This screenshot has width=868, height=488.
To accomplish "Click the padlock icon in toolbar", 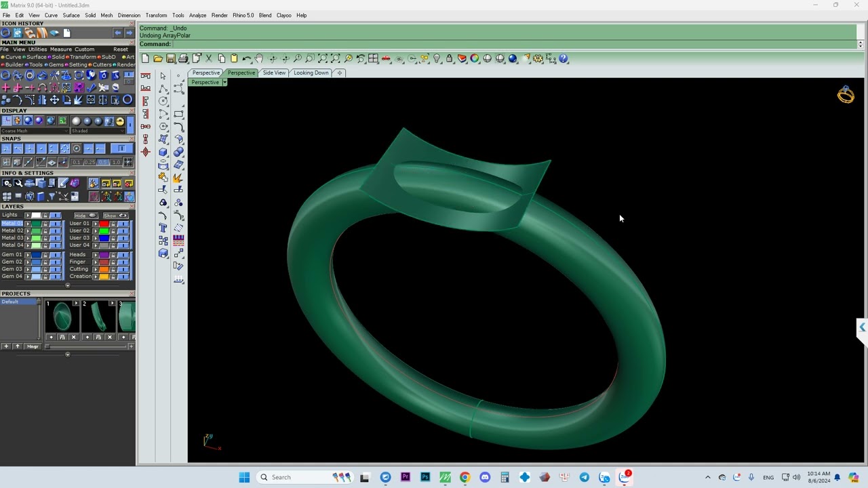I will click(x=449, y=59).
